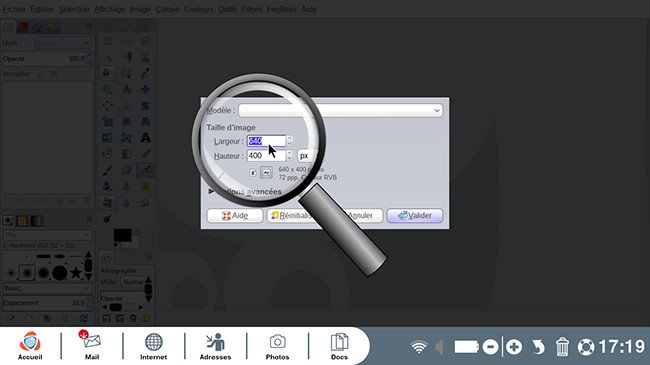
Task: Open the Filtres menu
Action: [x=252, y=9]
